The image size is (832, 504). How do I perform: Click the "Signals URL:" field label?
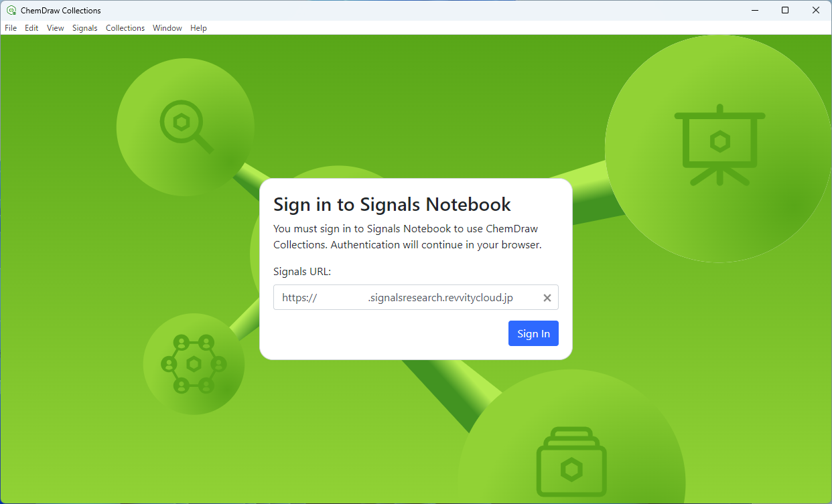(x=302, y=272)
